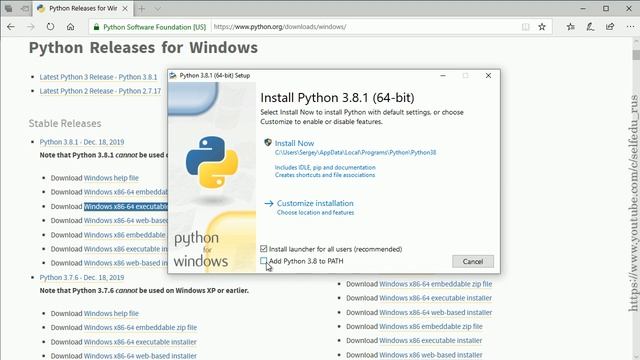Click right column Windows x86-64 web-based installer

[436, 312]
